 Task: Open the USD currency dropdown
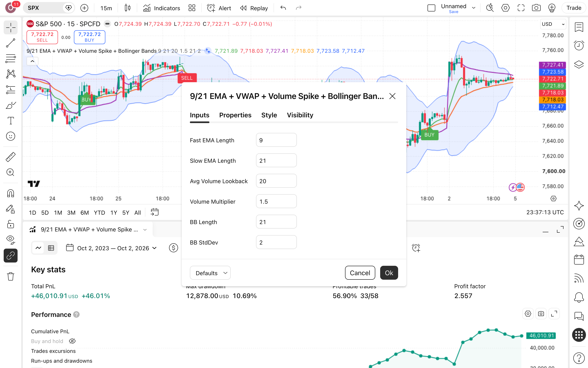(x=553, y=24)
